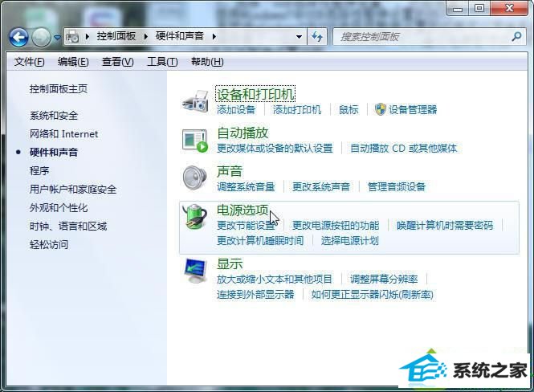The image size is (534, 392).
Task: Click 连接到外部显示器 link
Action: (255, 295)
